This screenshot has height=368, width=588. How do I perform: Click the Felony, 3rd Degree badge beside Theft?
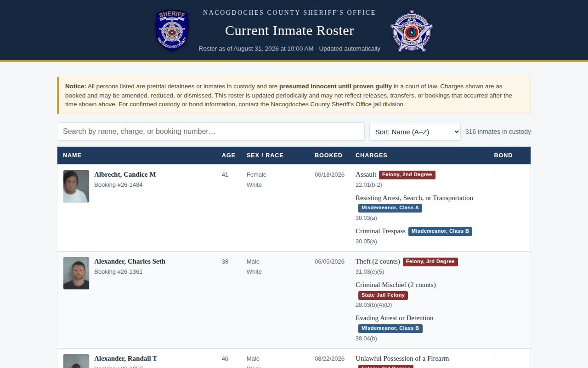pos(430,262)
